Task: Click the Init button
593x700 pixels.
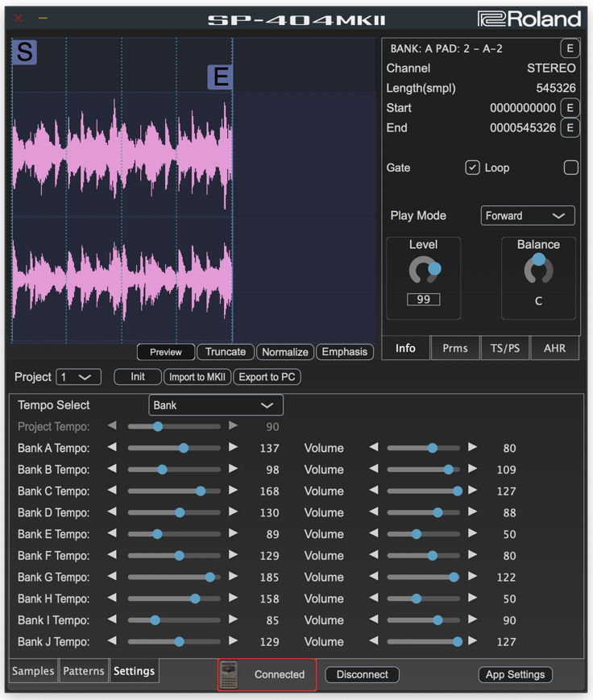Action: 138,377
